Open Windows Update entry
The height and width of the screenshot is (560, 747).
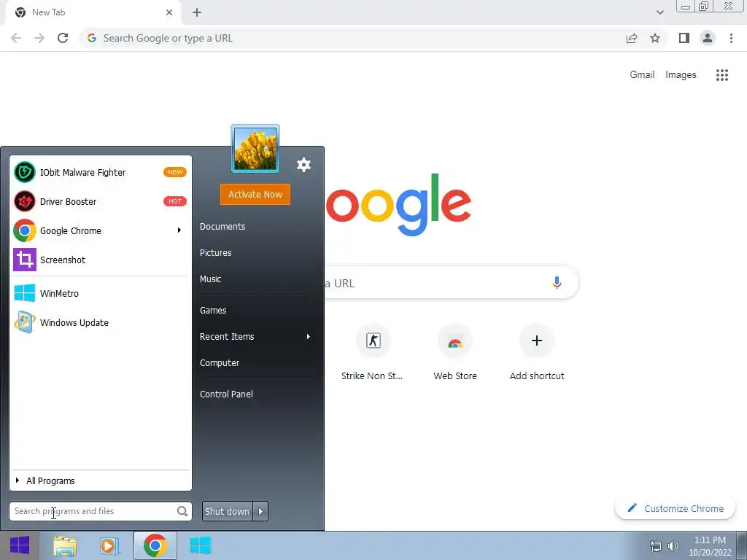click(100, 322)
